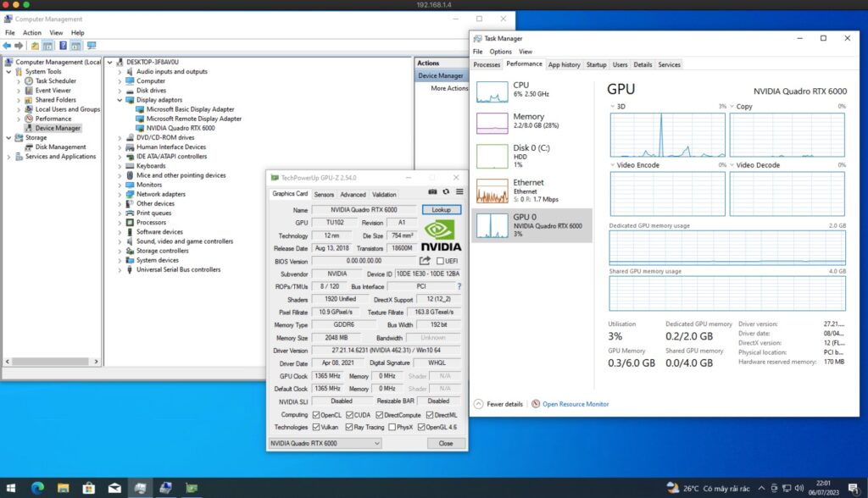Open the Action menu in Computer Management
The image size is (868, 498).
(x=31, y=33)
